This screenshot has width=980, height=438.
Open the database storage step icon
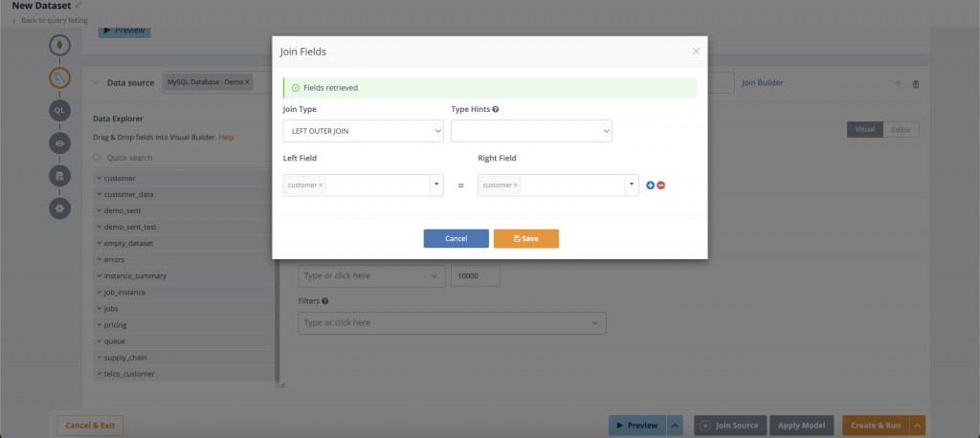point(59,176)
